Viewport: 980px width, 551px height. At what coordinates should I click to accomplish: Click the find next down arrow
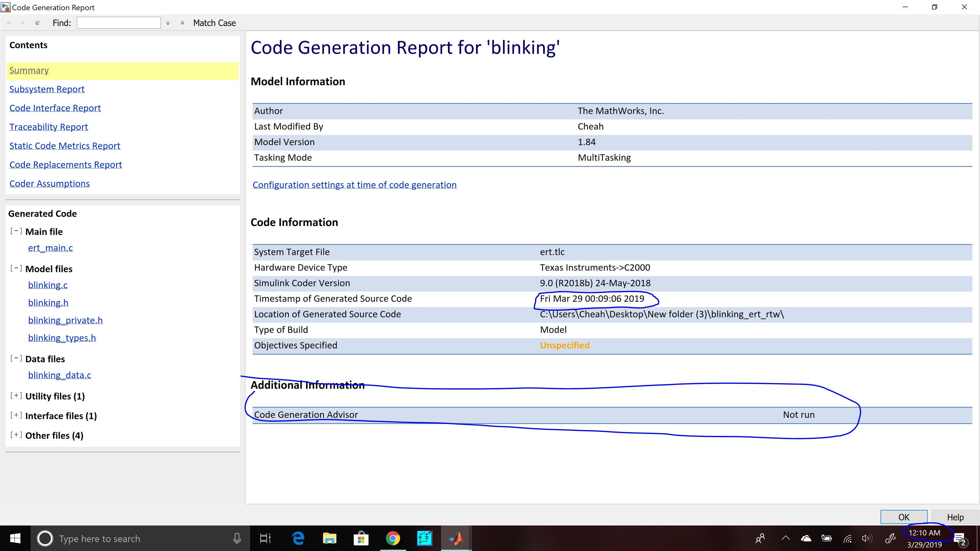(x=182, y=23)
